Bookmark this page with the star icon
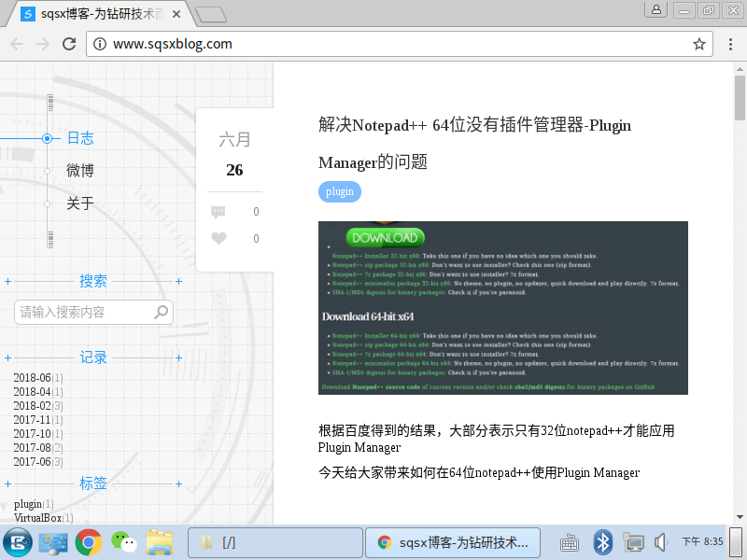Image resolution: width=747 pixels, height=560 pixels. pos(698,44)
